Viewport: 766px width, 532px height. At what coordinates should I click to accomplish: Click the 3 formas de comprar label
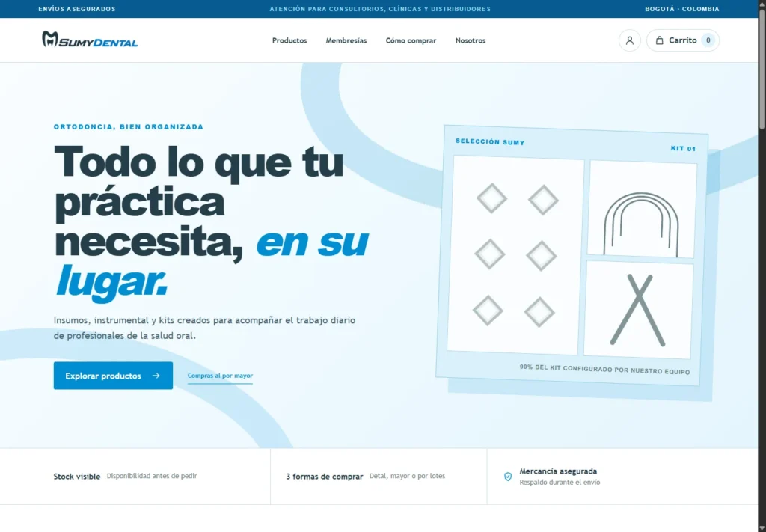[x=325, y=477]
